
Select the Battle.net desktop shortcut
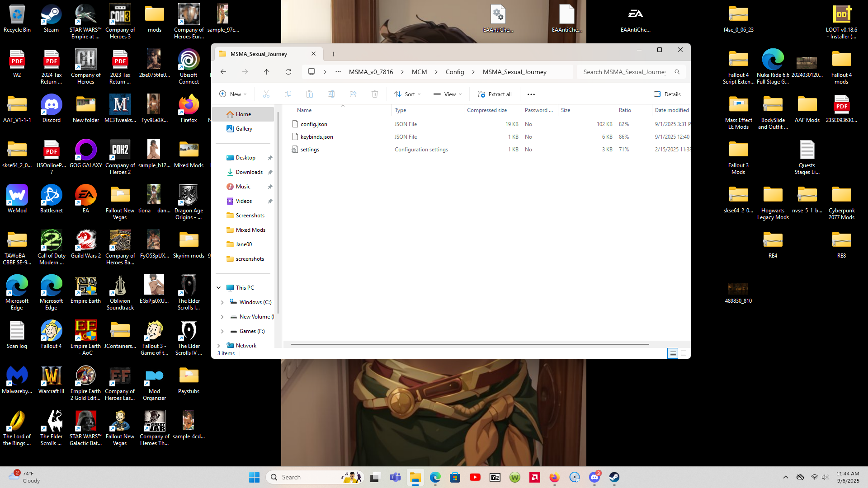[x=51, y=199]
